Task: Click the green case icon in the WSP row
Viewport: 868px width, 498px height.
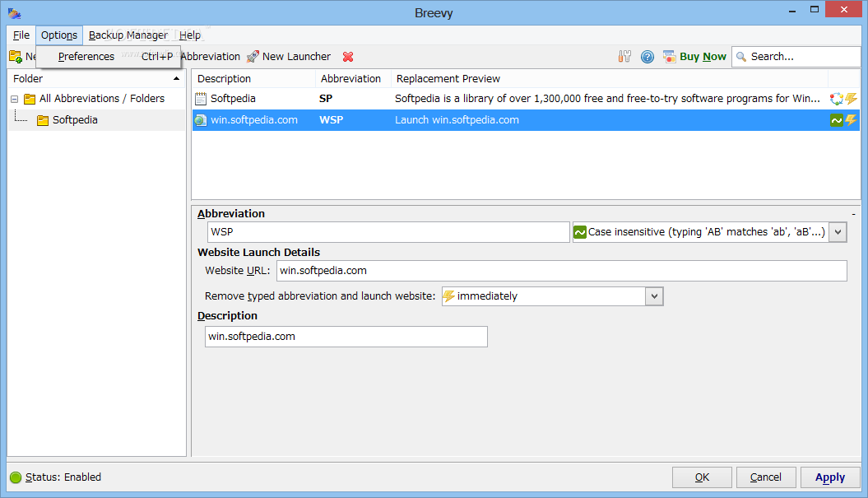Action: (837, 120)
